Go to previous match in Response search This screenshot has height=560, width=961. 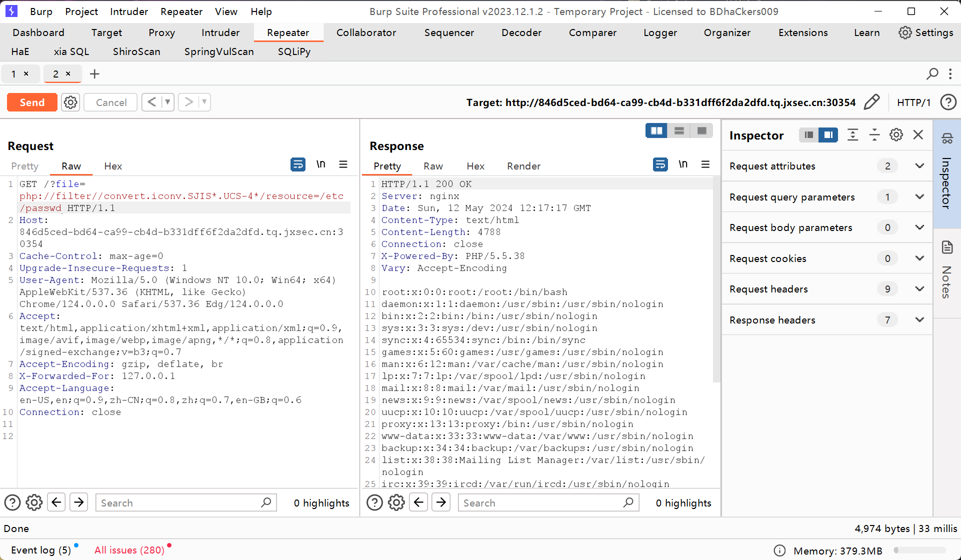418,502
